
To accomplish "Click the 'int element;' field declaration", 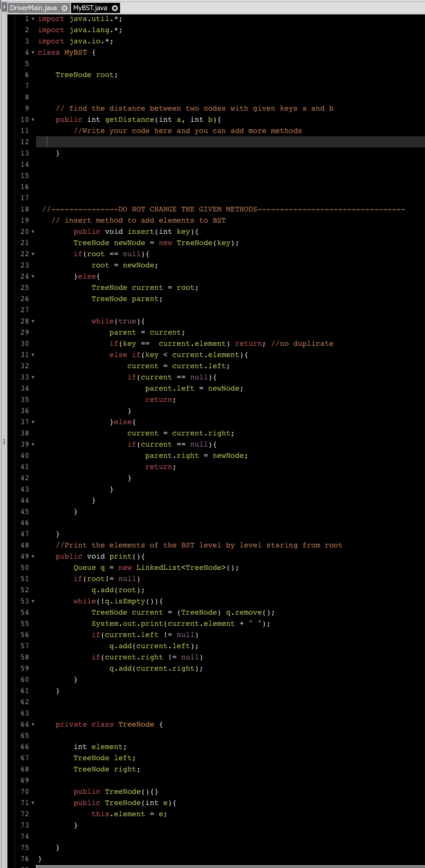I will coord(100,747).
